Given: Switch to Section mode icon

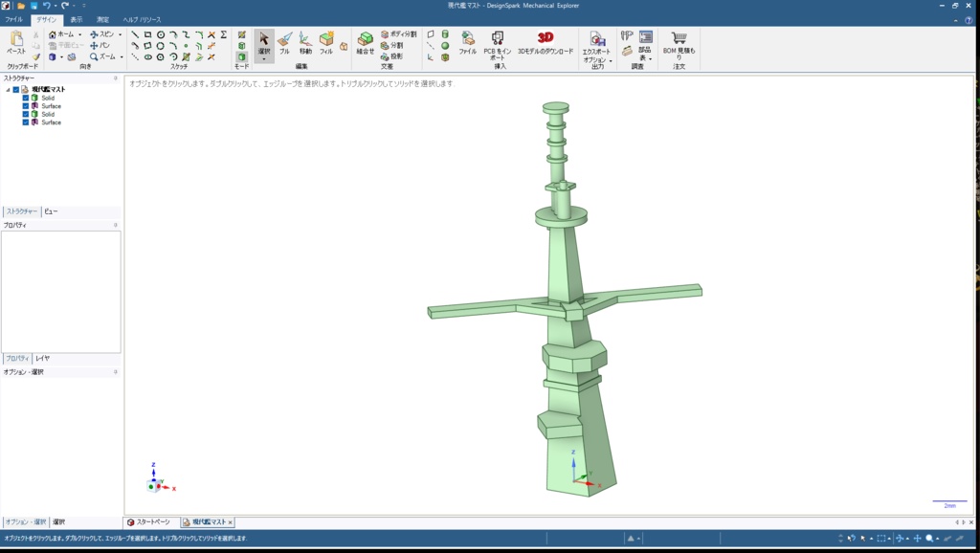Looking at the screenshot, I should tap(242, 46).
